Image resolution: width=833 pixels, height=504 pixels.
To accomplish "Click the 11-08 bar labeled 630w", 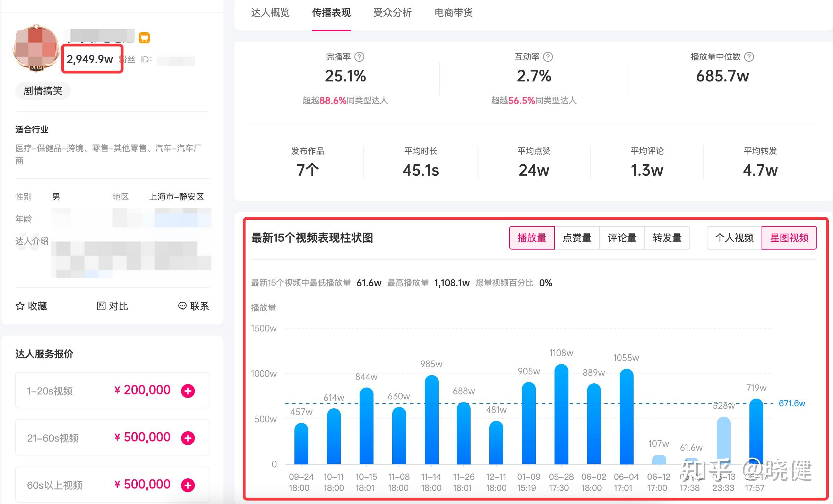I will tap(399, 436).
